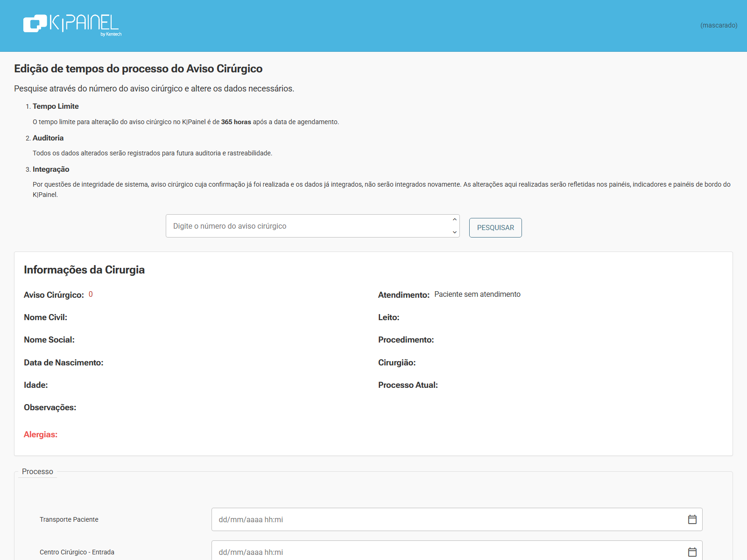Screen dimensions: 747x560
Task: Click the 'Informações da Cirurgia' heading
Action: pos(84,270)
